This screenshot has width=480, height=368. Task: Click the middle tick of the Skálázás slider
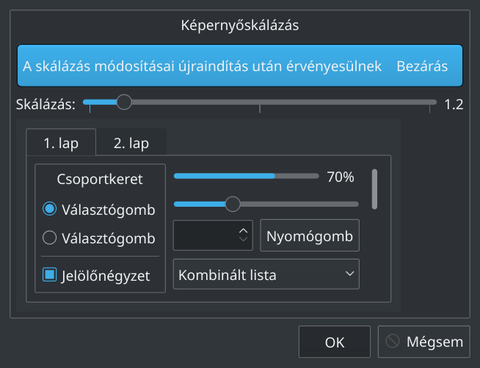click(x=260, y=109)
